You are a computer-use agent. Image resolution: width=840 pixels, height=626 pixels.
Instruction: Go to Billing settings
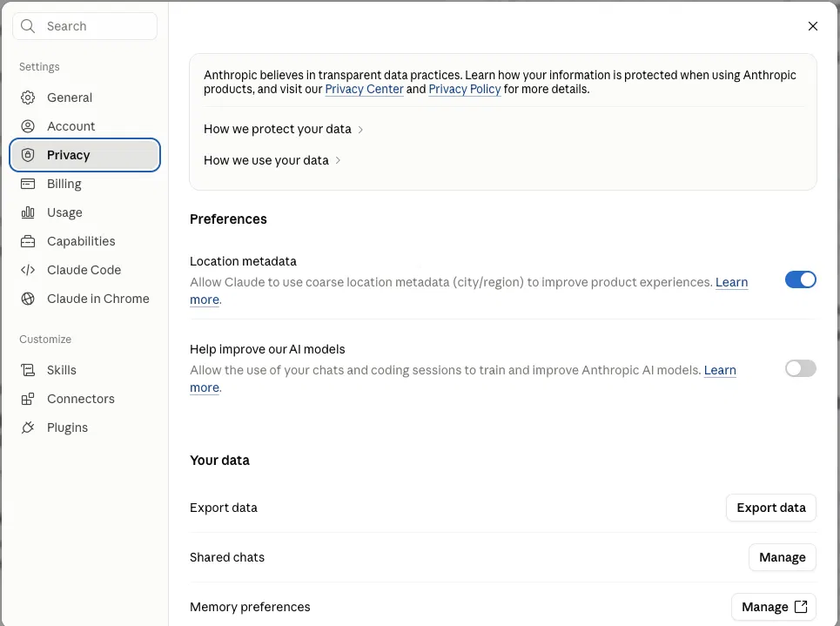(84, 184)
